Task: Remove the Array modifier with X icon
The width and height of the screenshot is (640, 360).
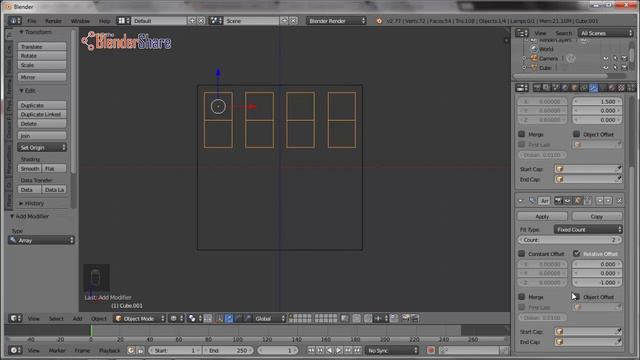Action: (619, 200)
